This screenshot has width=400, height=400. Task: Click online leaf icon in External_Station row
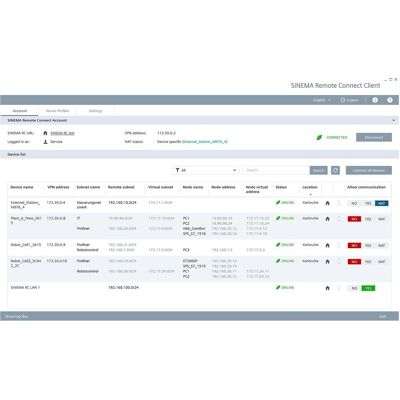(x=278, y=202)
